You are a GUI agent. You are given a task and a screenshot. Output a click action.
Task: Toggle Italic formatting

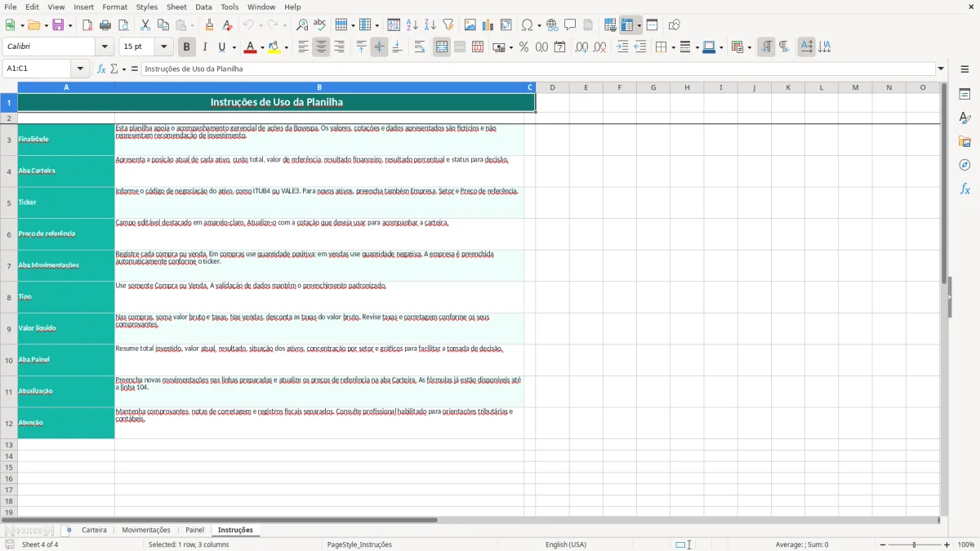click(205, 47)
